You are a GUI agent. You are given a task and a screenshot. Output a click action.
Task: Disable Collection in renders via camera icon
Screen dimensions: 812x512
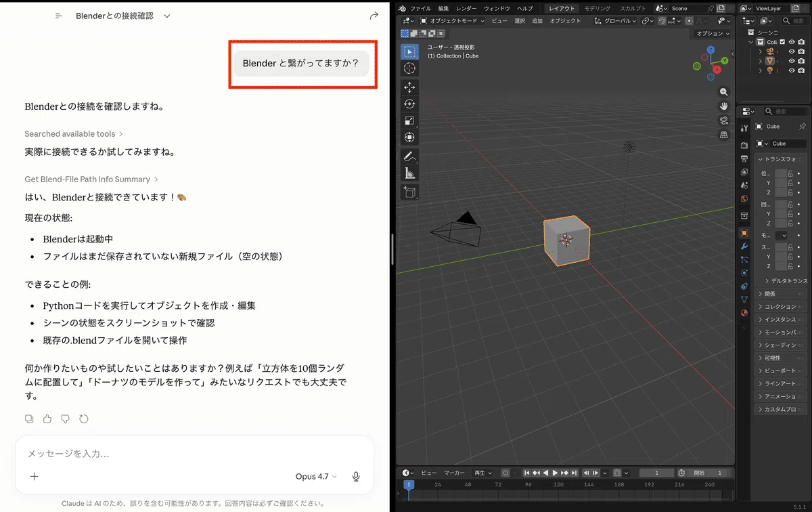click(801, 42)
